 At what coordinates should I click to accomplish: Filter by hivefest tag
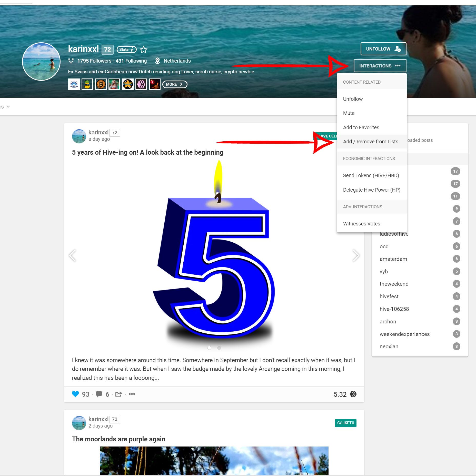pos(389,296)
